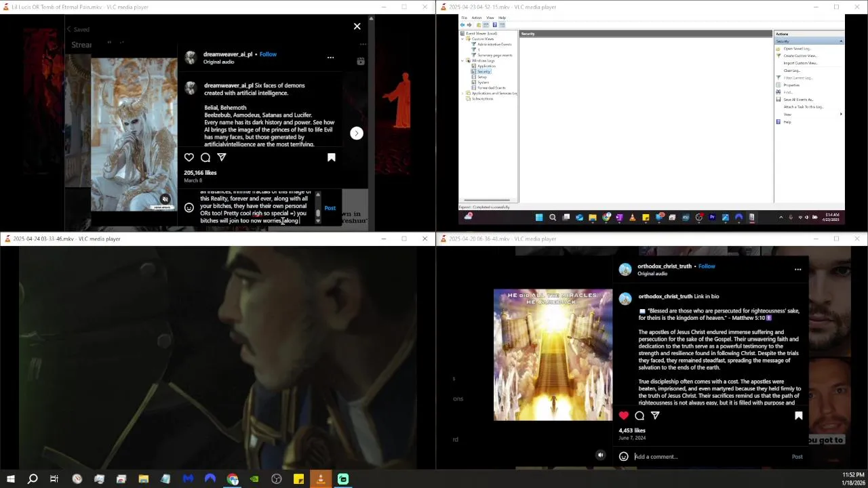Image resolution: width=868 pixels, height=488 pixels.
Task: Click search icon in recorded Windows 11 taskbar
Action: [553, 218]
